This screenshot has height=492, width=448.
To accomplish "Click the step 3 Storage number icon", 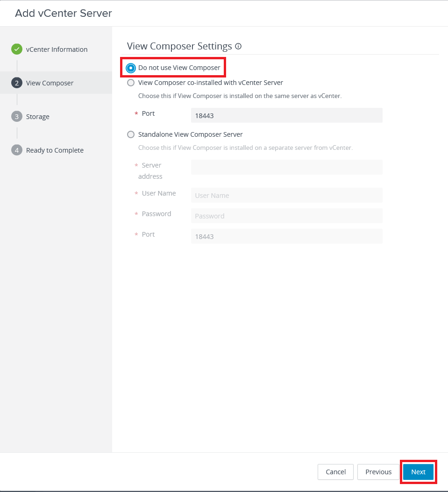I will click(x=17, y=116).
